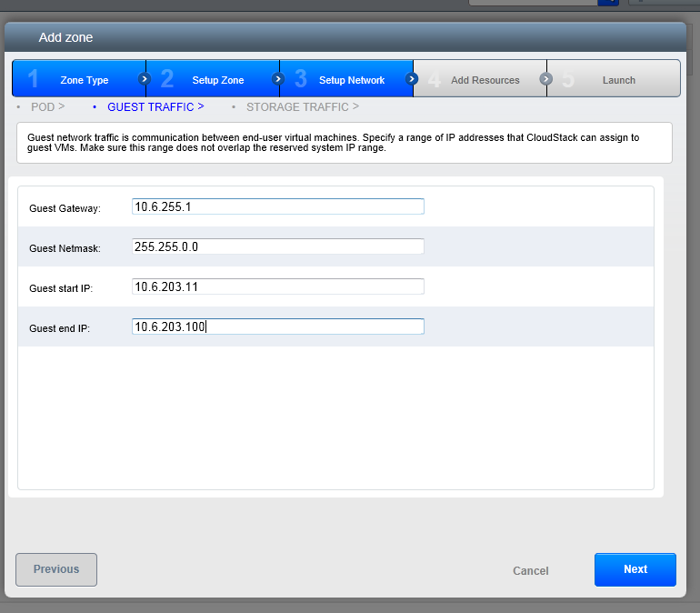700x613 pixels.
Task: Focus the Guest Netmask input field
Action: (x=277, y=246)
